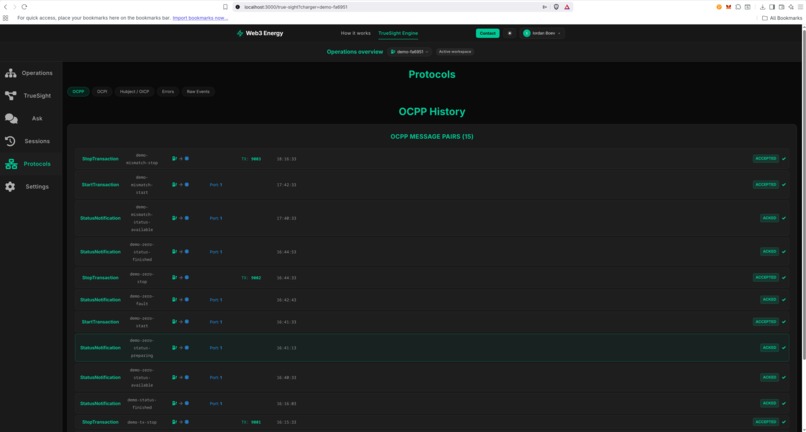Click the Brave shield icon in address bar

(556, 7)
